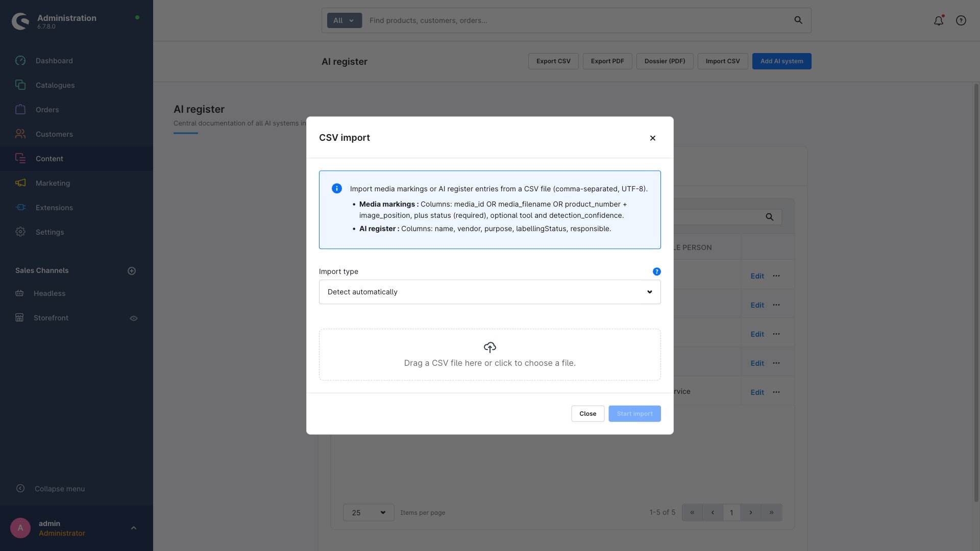Click Edit in the fourth table row
This screenshot has height=551, width=980.
[757, 363]
